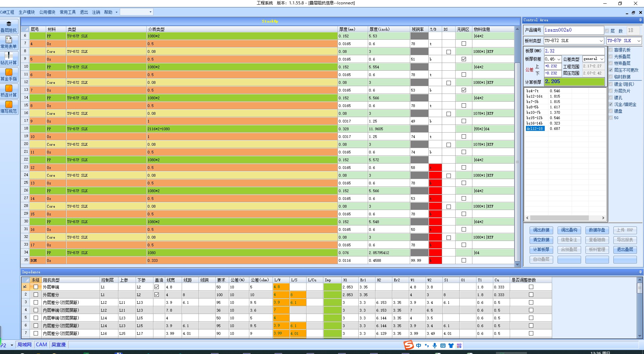Open the TU-872 SLK board material dropdown
This screenshot has height=354, width=644.
click(601, 41)
